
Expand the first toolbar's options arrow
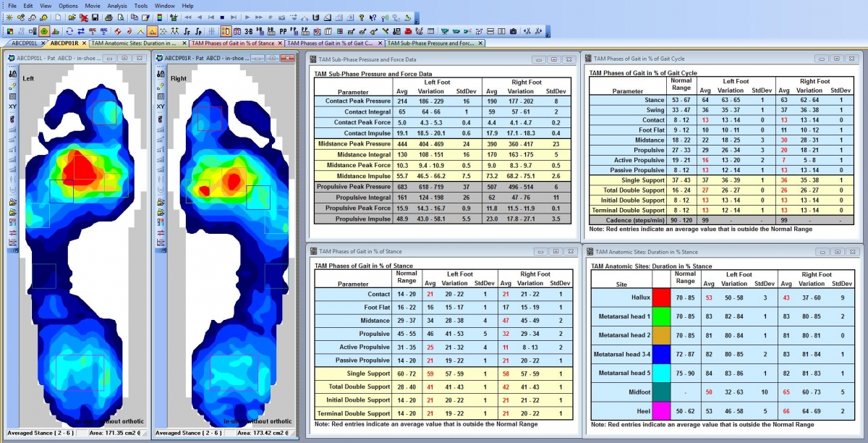click(416, 17)
